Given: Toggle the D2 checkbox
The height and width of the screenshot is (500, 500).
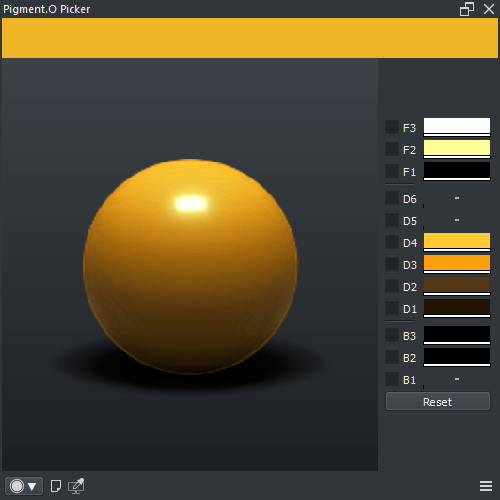Looking at the screenshot, I should coord(392,286).
